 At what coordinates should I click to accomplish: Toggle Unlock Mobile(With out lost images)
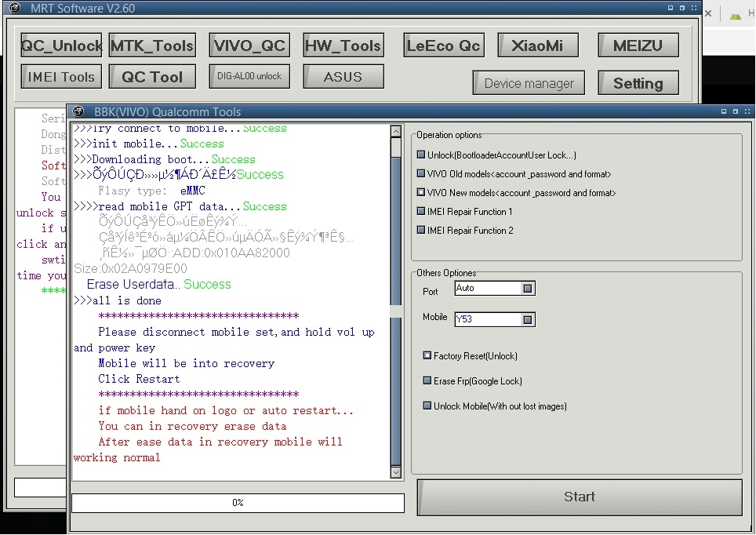click(x=495, y=406)
